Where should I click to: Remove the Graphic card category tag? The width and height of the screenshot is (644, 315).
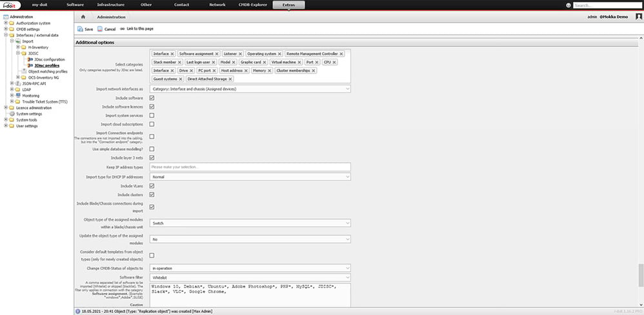coord(265,62)
